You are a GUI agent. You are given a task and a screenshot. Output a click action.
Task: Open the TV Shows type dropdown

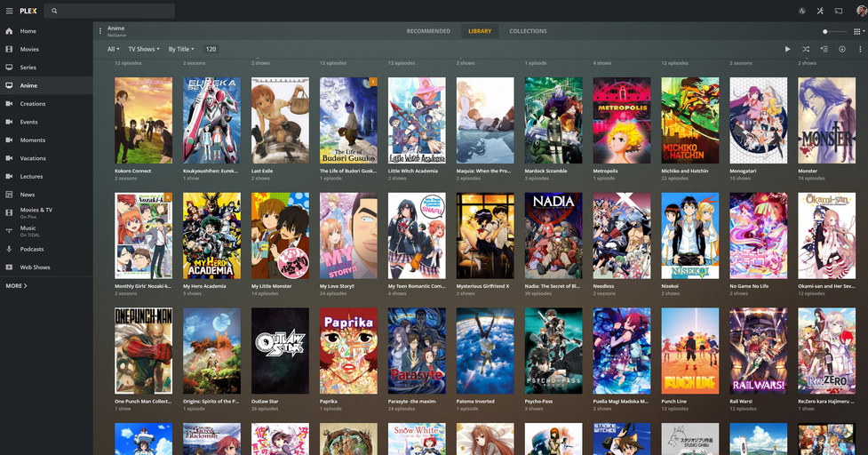pyautogui.click(x=144, y=49)
